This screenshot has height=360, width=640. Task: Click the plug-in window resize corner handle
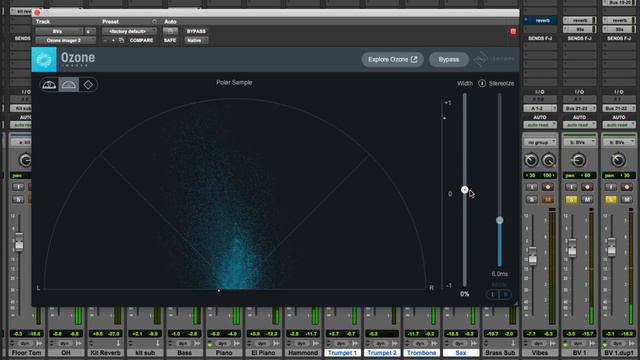[516, 303]
